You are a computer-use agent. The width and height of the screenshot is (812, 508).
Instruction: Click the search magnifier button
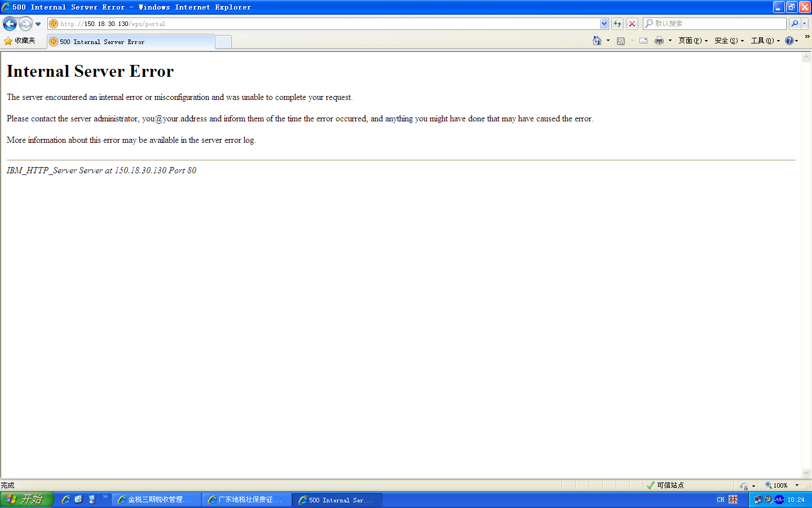click(x=795, y=24)
